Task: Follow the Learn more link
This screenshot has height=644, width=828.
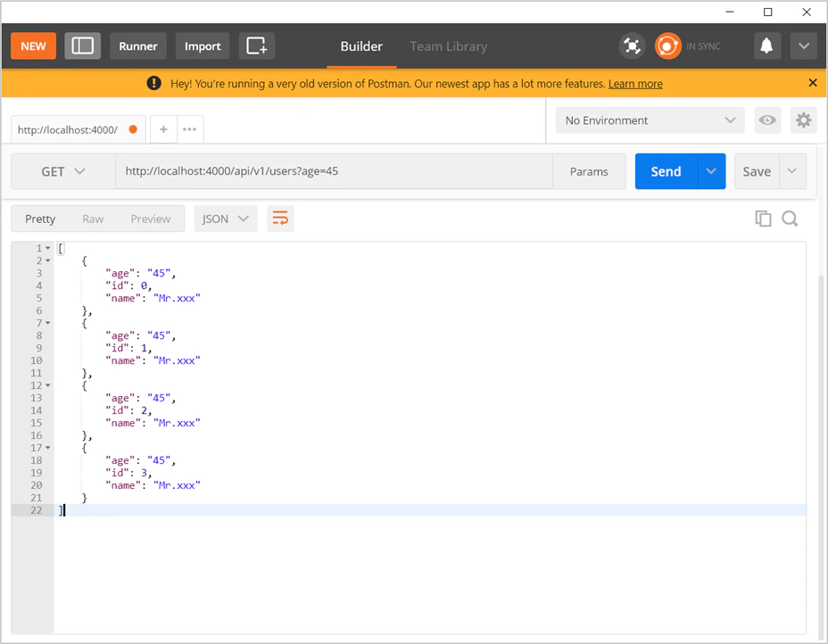Action: click(x=635, y=84)
